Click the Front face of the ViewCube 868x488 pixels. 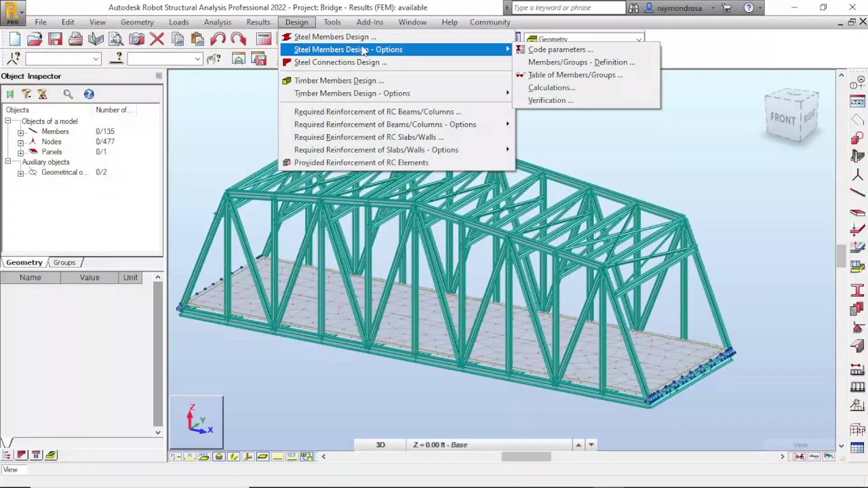(783, 119)
